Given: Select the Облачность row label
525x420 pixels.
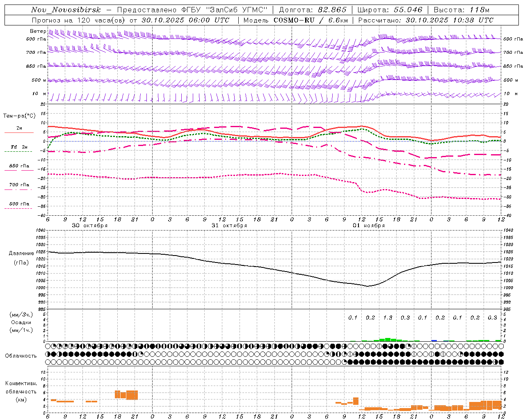Looking at the screenshot, I should (x=21, y=356).
